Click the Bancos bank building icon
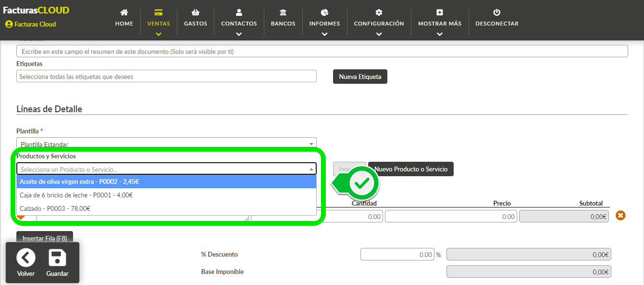Viewport: 644px width, 285px height. 283,13
